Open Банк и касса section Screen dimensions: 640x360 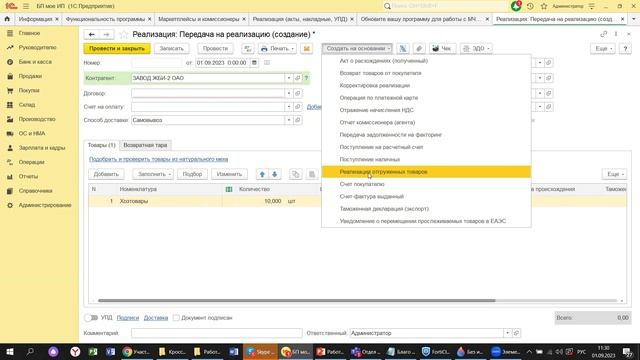pyautogui.click(x=35, y=62)
